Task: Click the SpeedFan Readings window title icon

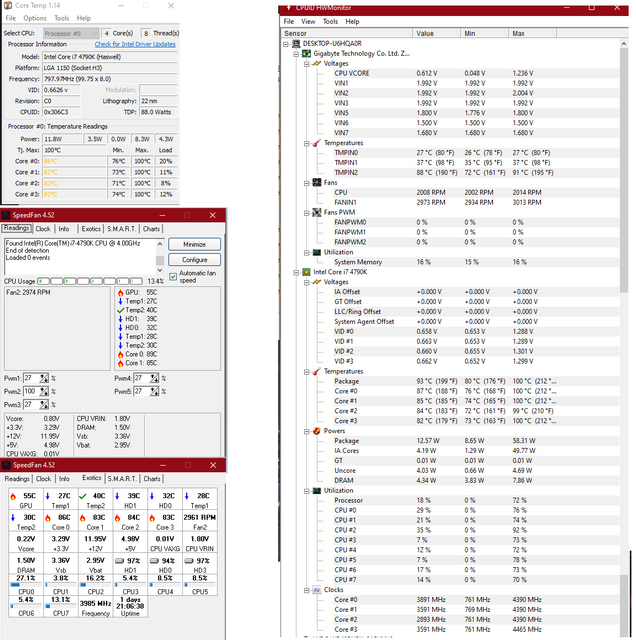Action: pos(6,215)
